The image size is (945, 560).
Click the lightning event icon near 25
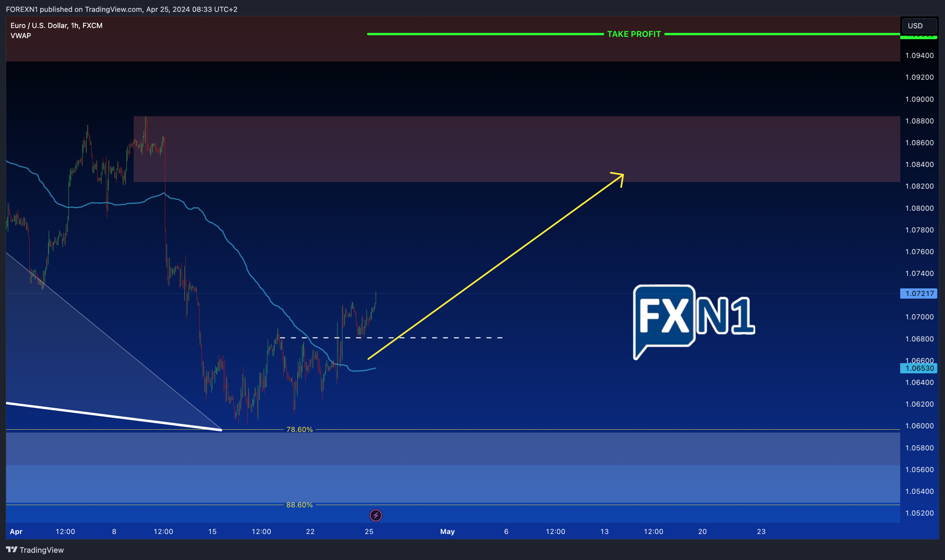(375, 515)
